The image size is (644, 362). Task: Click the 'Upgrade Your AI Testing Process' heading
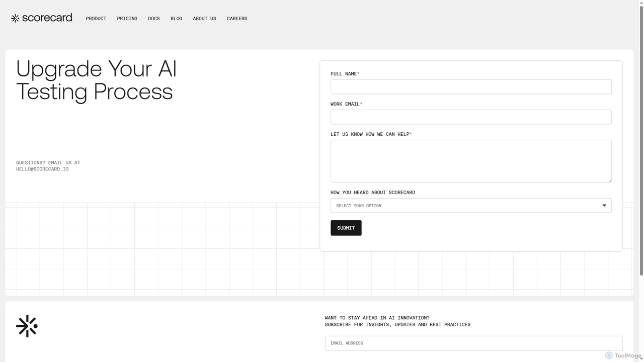97,80
